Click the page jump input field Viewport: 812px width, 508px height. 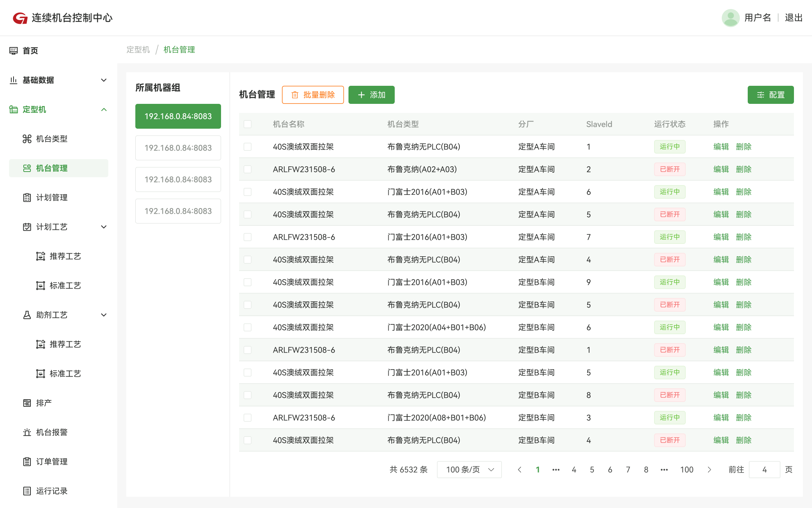(765, 470)
